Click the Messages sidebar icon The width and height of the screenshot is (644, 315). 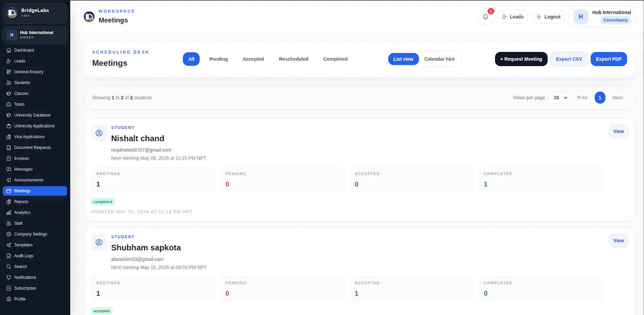tap(9, 170)
